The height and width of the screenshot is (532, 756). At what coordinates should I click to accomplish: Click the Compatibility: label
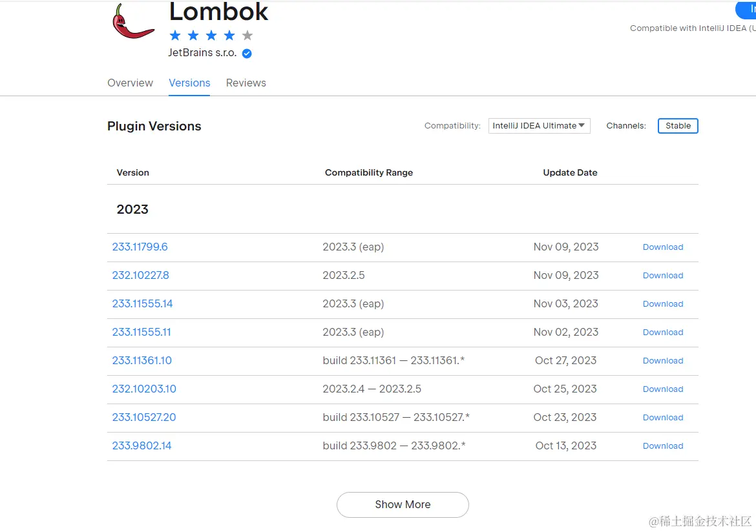click(x=452, y=126)
